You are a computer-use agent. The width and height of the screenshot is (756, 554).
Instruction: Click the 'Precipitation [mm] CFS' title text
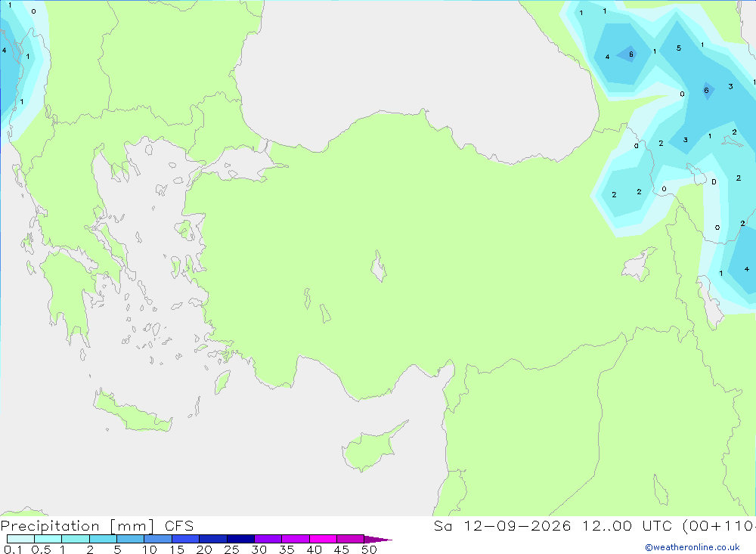(97, 526)
